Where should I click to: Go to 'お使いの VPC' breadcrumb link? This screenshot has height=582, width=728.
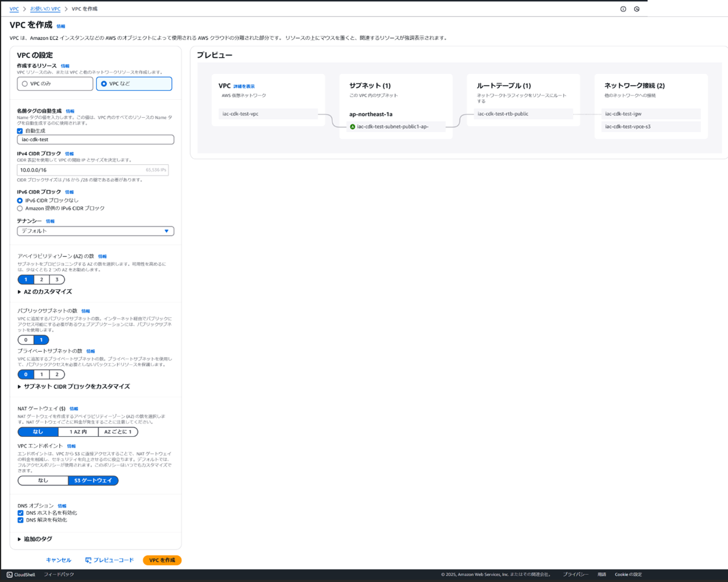45,9
